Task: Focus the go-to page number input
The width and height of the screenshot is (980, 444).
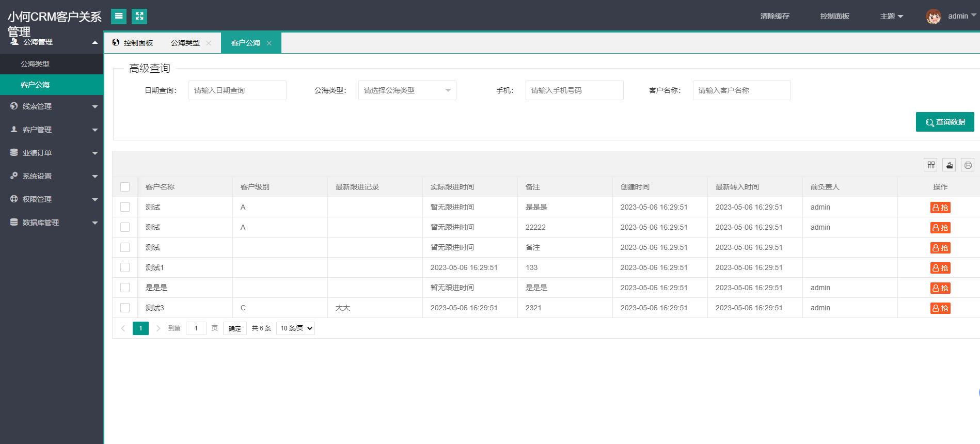Action: pos(196,328)
